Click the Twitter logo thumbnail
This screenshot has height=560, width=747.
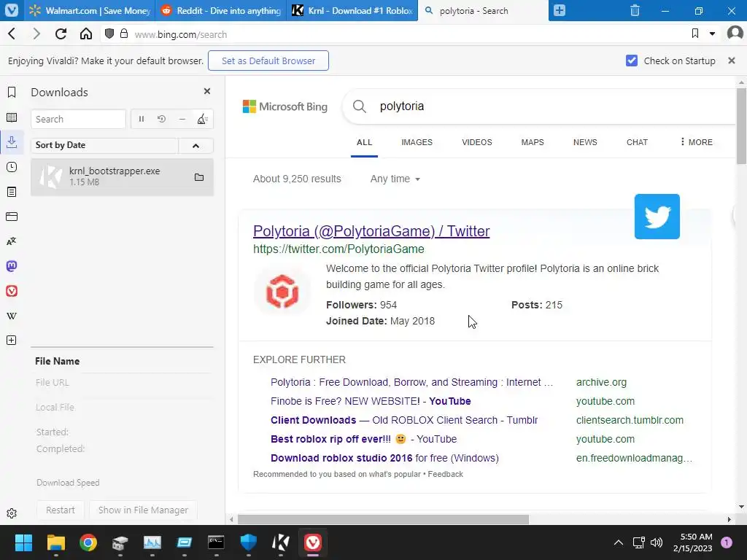[x=657, y=217]
